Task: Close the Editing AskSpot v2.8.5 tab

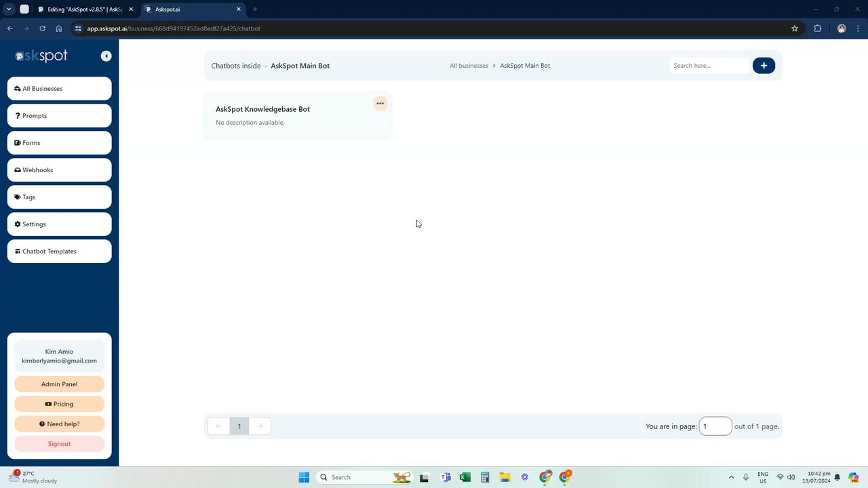Action: (x=131, y=9)
